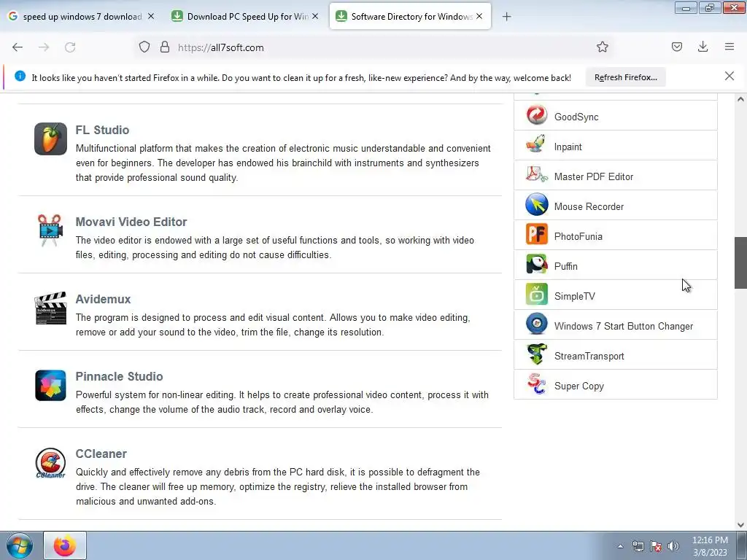View tracking protection shield info
Screen dimensions: 747x560
tap(144, 47)
